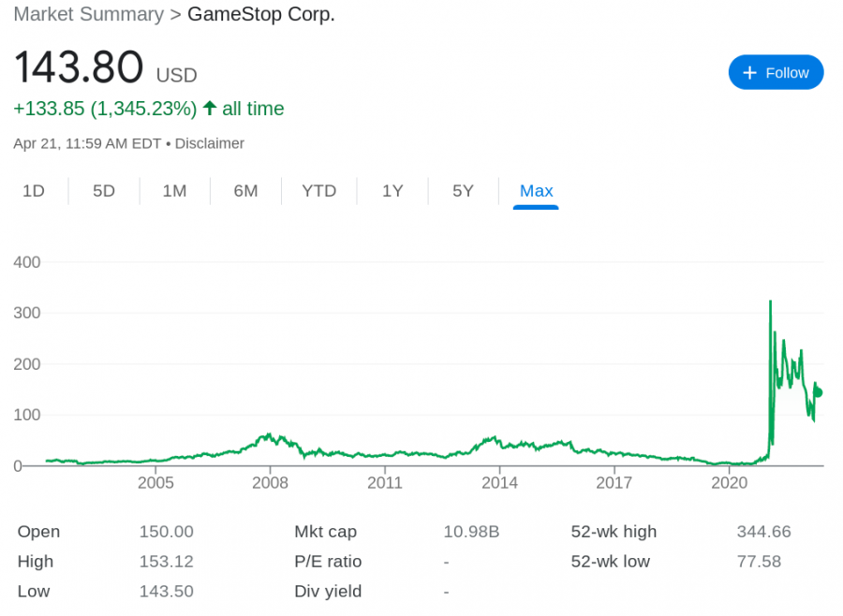Open the Market Summary breadcrumb link

point(89,14)
